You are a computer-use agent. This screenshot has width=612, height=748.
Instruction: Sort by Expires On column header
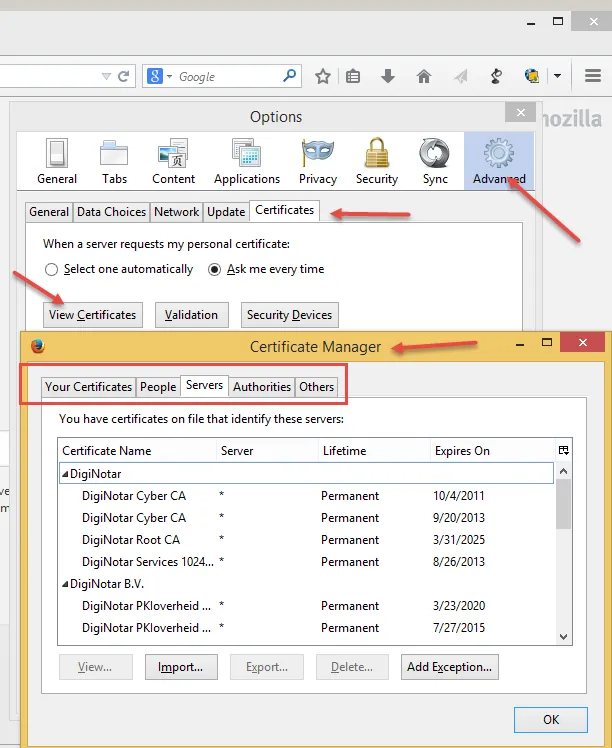point(493,451)
